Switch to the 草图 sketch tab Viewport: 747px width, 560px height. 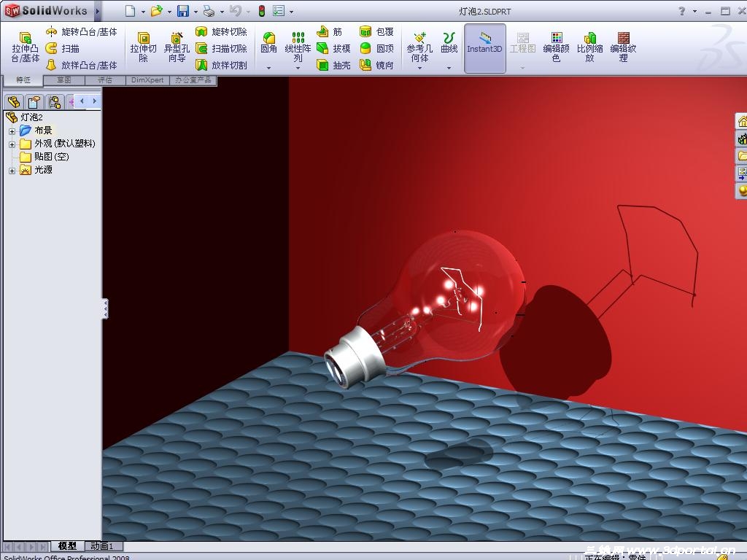click(64, 80)
